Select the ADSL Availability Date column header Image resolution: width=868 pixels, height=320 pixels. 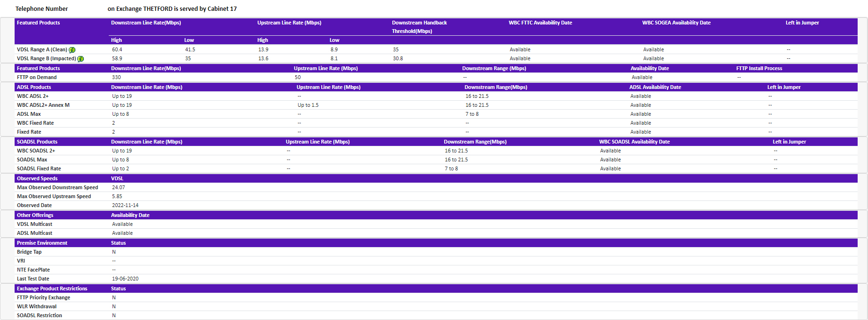point(655,87)
